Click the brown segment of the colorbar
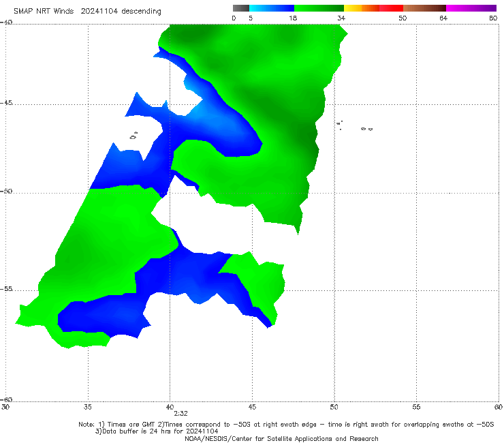 (x=424, y=8)
